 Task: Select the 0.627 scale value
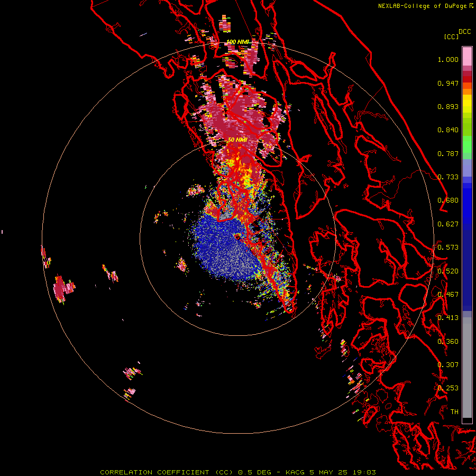(x=448, y=224)
